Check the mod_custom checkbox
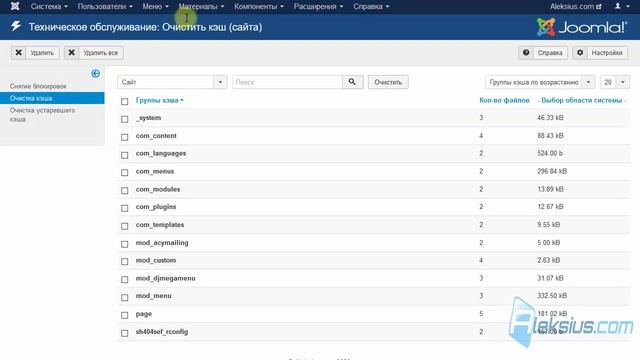This screenshot has width=640, height=360. (x=124, y=262)
